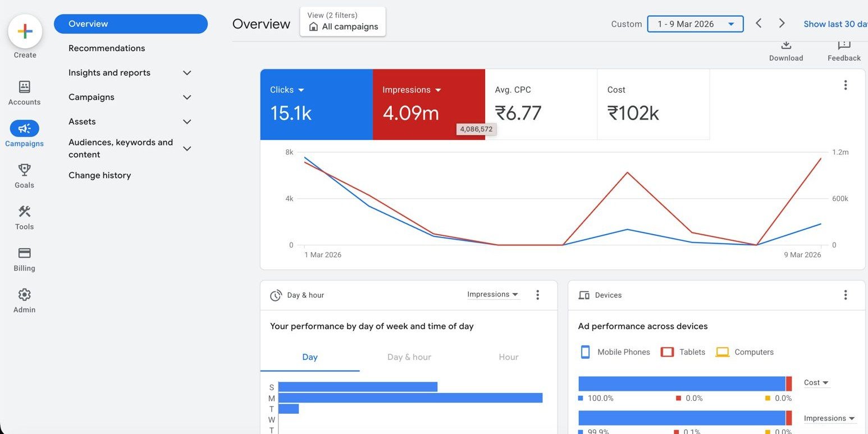This screenshot has height=434, width=868.
Task: Click the All campaigns view filter button
Action: (343, 22)
